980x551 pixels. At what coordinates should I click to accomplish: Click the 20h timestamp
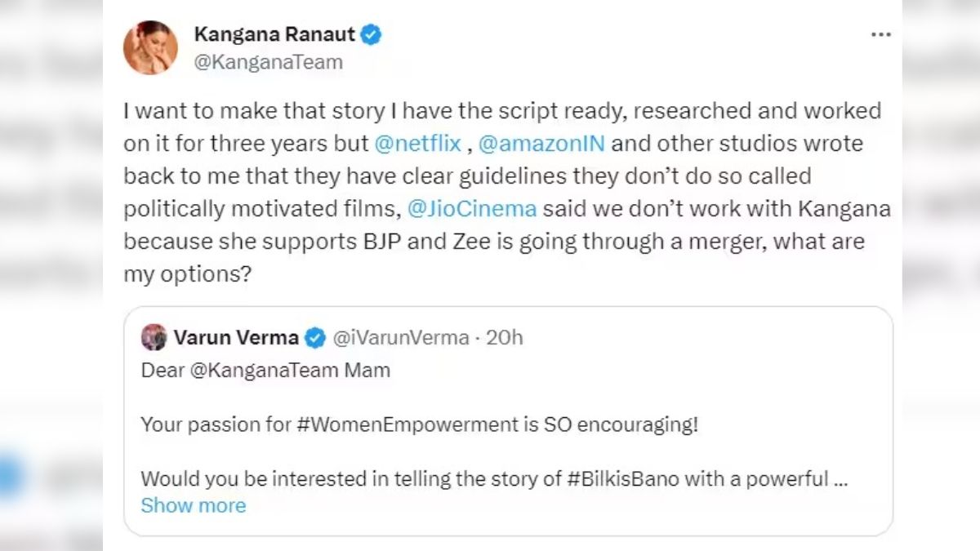504,337
